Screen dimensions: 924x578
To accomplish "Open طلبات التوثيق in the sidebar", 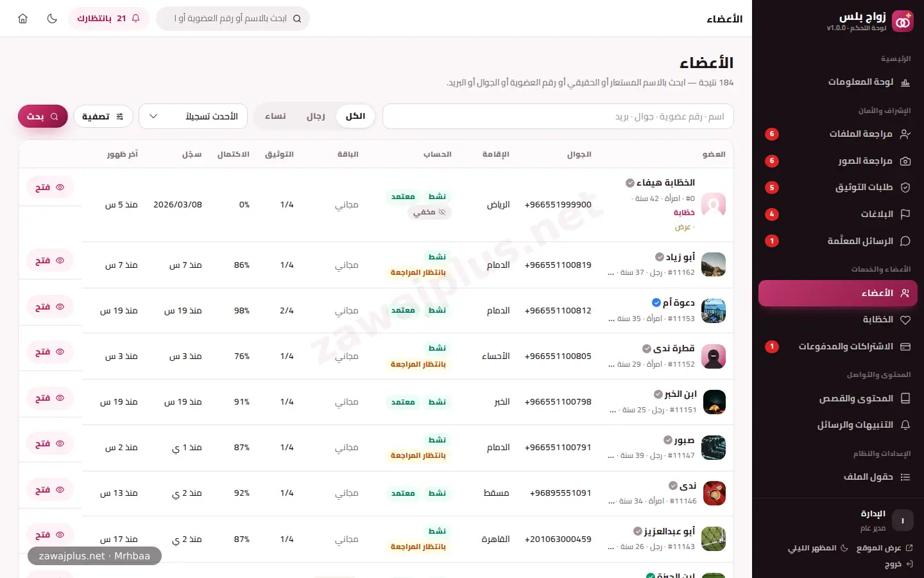I will point(838,188).
